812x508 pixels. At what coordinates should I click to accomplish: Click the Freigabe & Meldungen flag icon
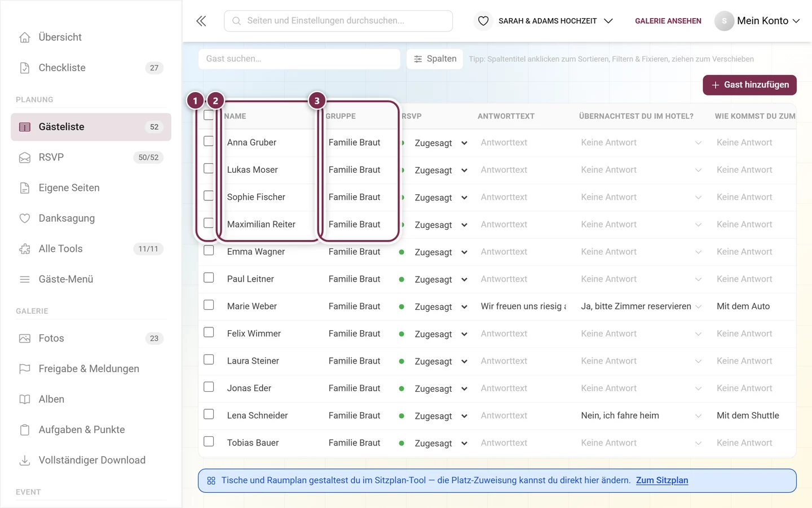pyautogui.click(x=25, y=369)
